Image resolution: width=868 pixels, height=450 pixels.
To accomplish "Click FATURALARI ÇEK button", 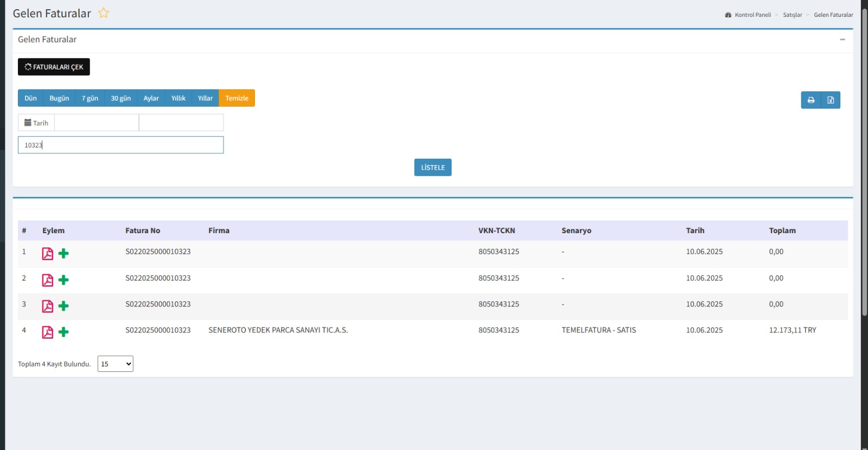I will (x=54, y=67).
